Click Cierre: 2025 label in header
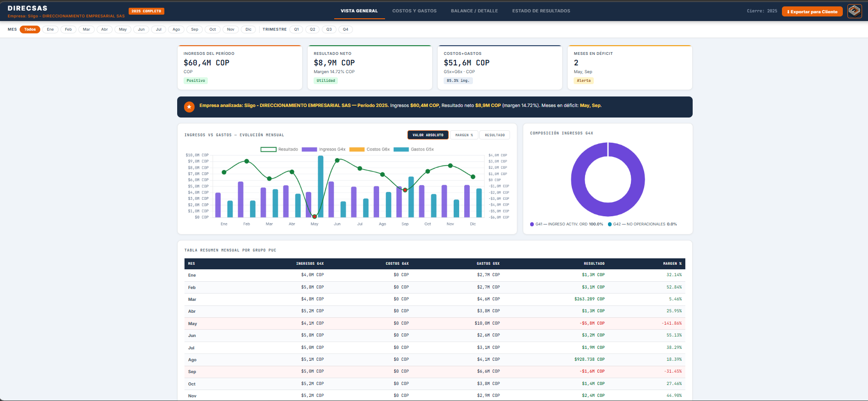The width and height of the screenshot is (868, 401). (x=762, y=11)
